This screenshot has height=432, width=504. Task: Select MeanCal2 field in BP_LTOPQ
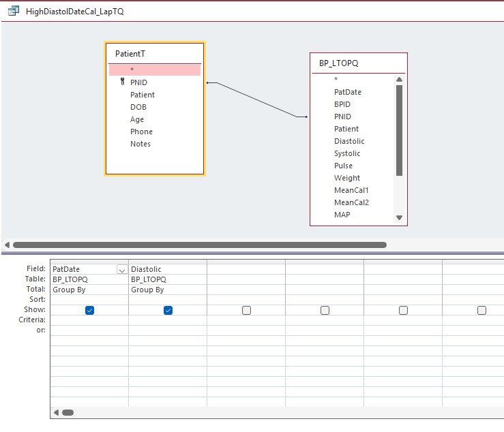pos(352,202)
